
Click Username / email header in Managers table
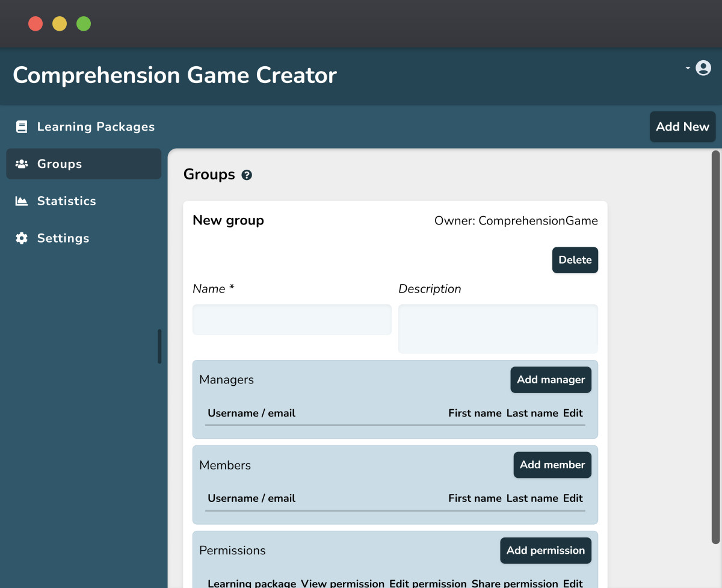(x=251, y=413)
